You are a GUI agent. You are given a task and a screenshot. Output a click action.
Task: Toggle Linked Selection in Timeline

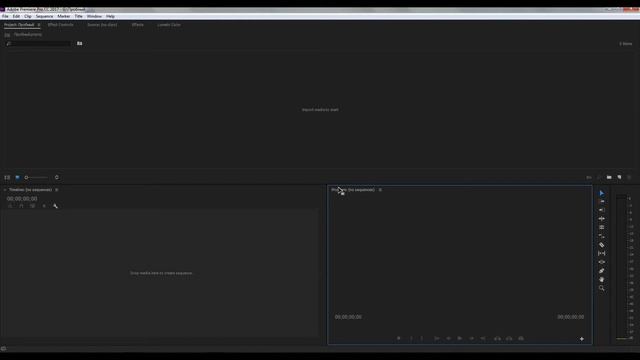coord(33,206)
